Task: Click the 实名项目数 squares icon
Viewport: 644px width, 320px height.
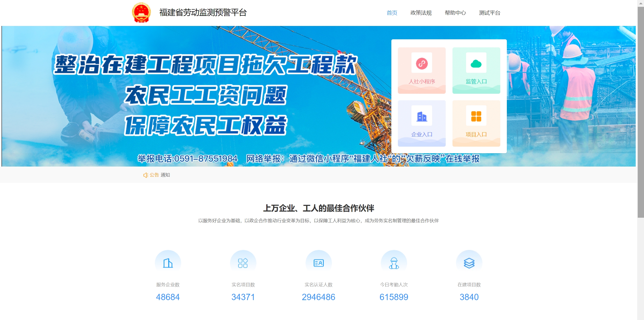Action: pyautogui.click(x=243, y=263)
